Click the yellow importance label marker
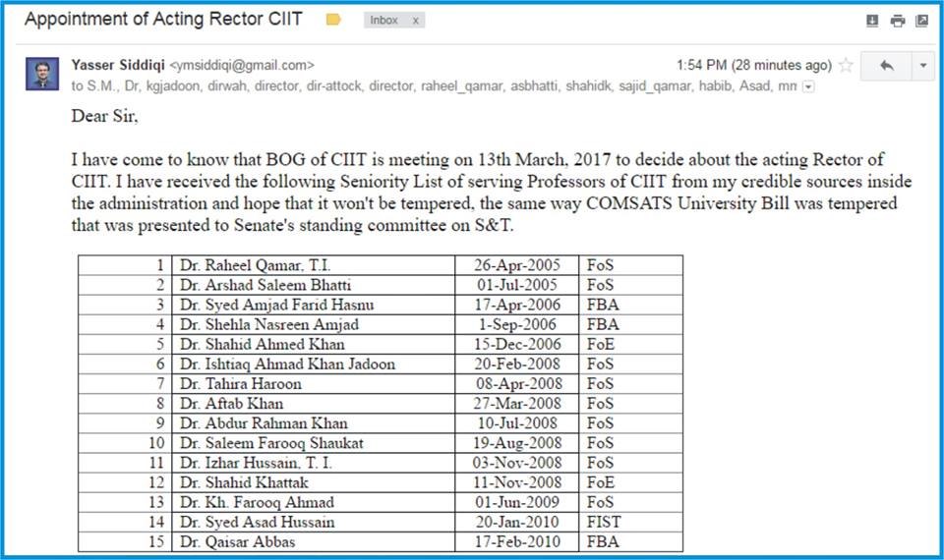The width and height of the screenshot is (944, 560). pos(333,20)
